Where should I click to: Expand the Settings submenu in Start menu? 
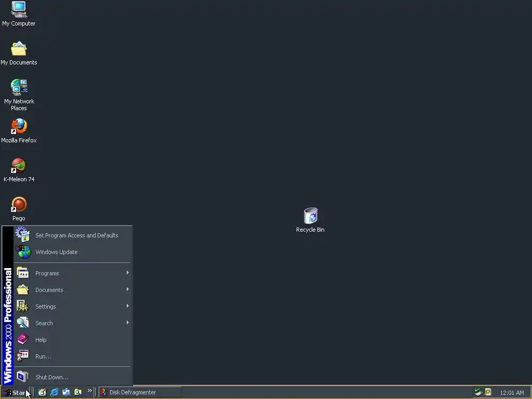click(x=72, y=307)
